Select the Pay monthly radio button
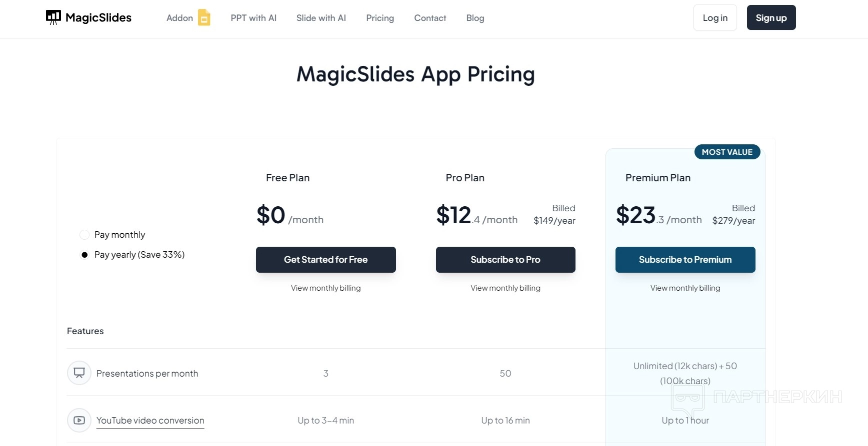868x446 pixels. coord(84,235)
